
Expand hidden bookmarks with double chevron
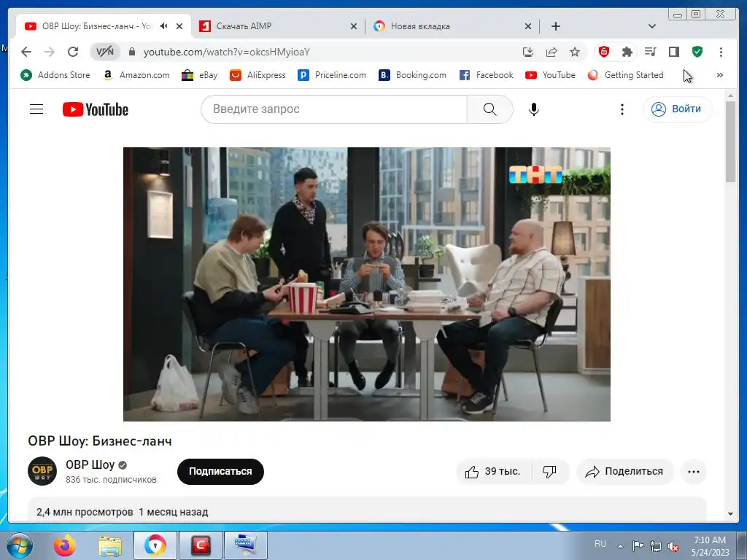coord(720,75)
